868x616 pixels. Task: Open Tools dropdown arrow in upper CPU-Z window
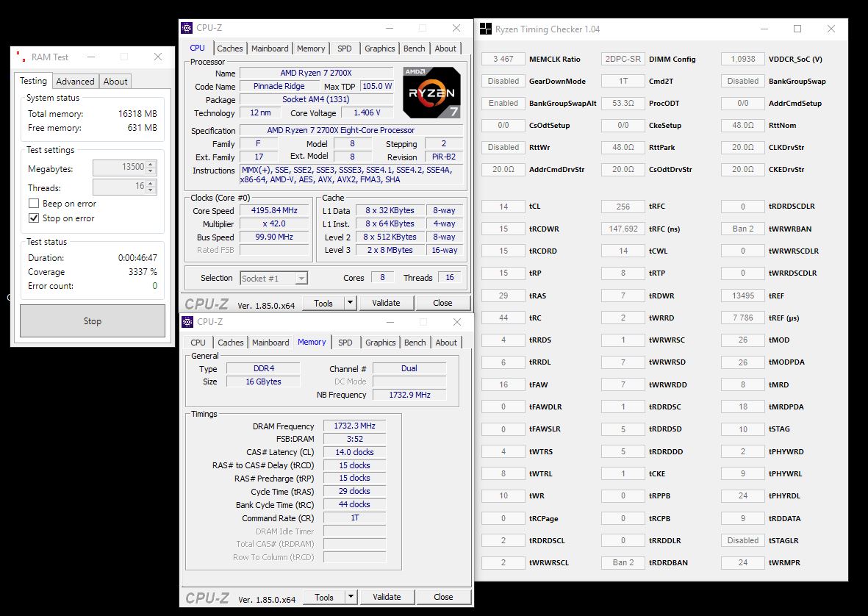tap(350, 303)
